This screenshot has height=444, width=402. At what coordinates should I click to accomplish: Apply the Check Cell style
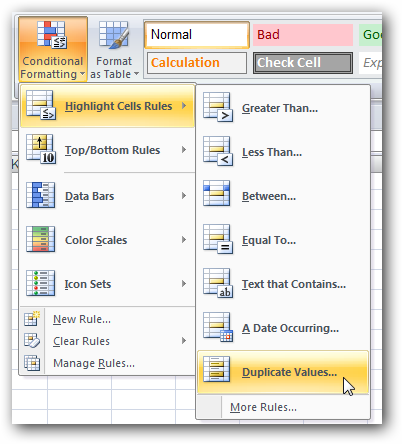[x=303, y=63]
